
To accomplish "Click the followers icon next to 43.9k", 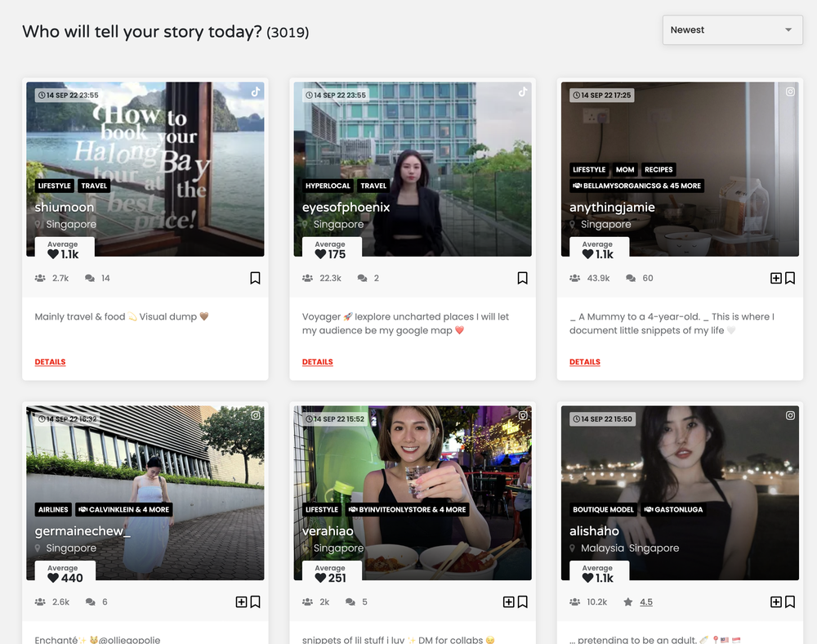I will 574,278.
